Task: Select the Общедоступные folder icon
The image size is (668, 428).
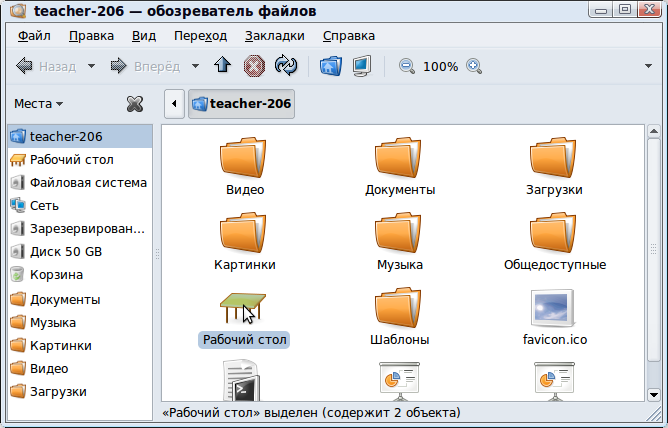Action: coord(553,233)
